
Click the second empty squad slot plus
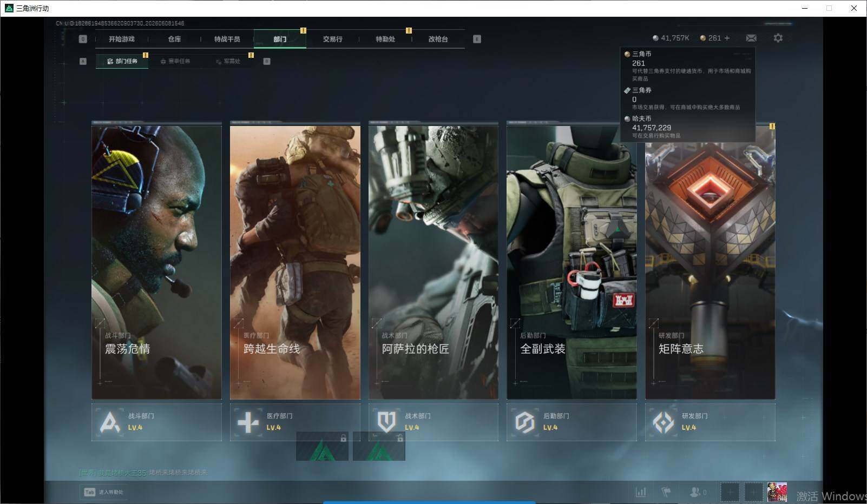click(x=753, y=492)
